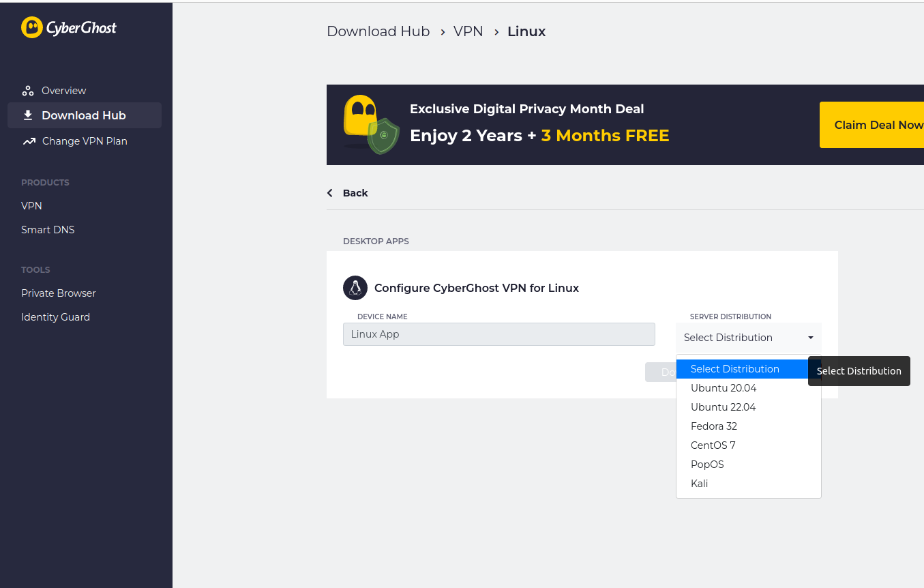Click the Change VPN Plan trend icon
Viewport: 924px width, 588px height.
coord(29,141)
